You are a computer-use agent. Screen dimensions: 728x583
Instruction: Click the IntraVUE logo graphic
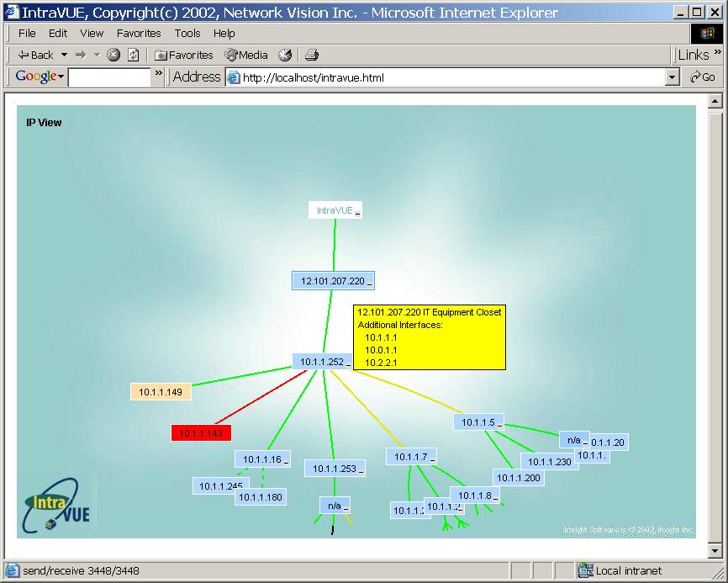tap(56, 506)
